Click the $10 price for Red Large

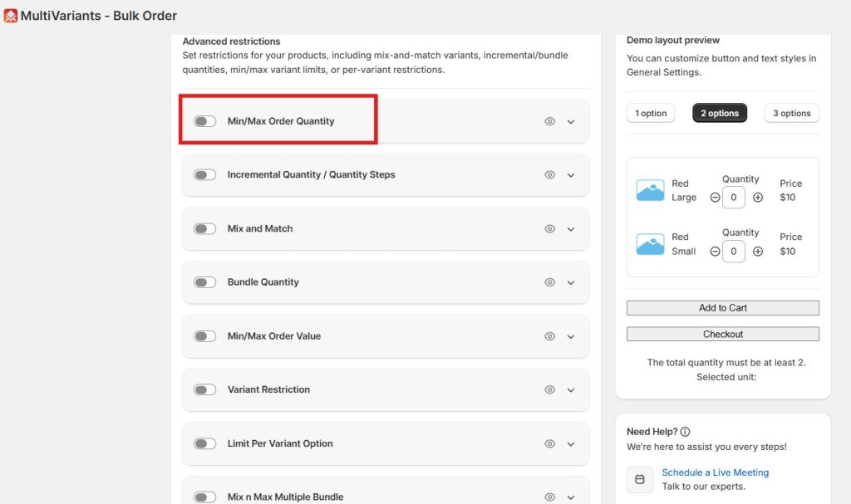click(x=788, y=198)
